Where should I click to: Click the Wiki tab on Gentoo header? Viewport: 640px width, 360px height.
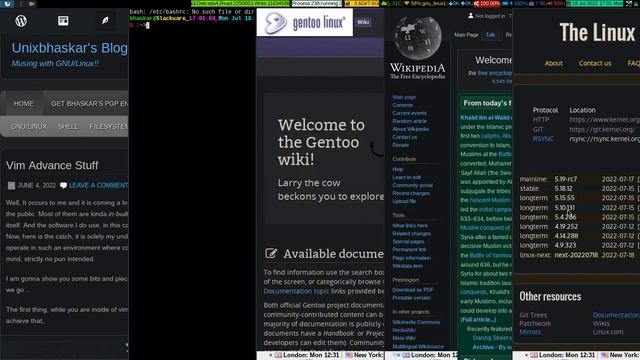point(363,22)
